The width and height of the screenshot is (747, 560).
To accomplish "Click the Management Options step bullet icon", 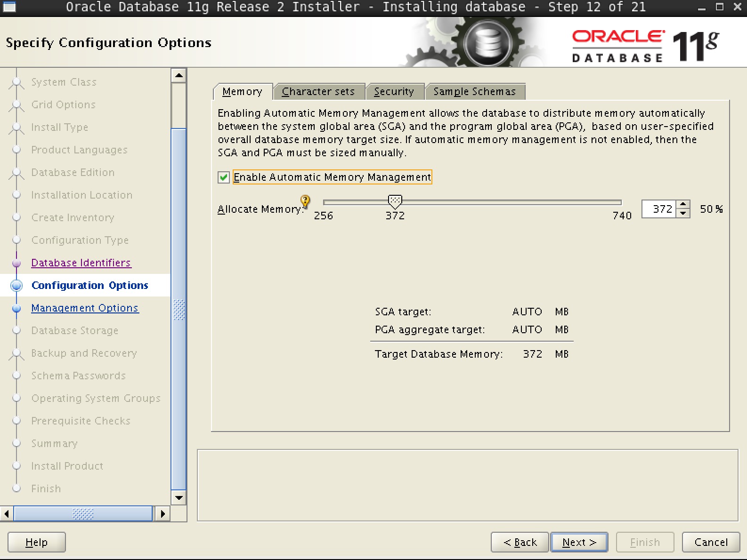I will (x=16, y=308).
